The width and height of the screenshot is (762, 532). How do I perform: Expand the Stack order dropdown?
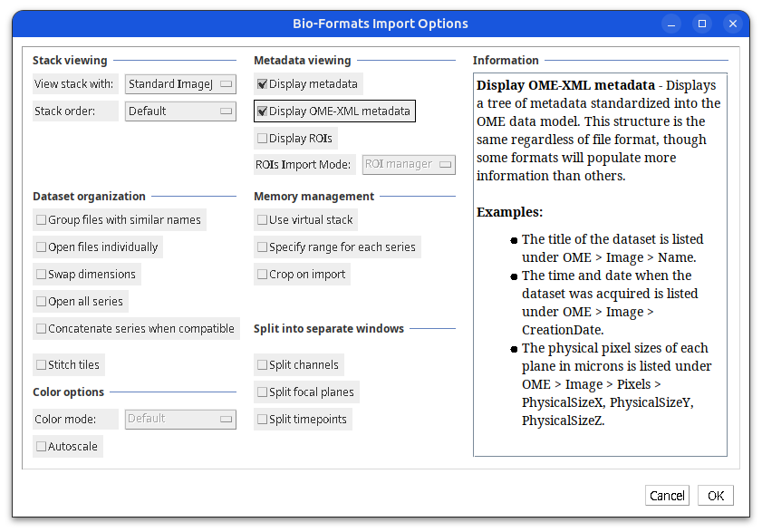[180, 111]
